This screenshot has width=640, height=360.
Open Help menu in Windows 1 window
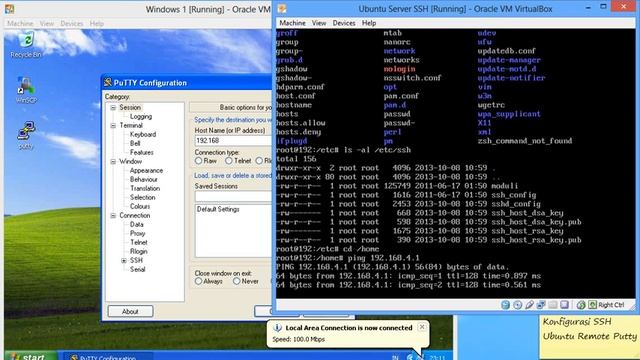97,24
